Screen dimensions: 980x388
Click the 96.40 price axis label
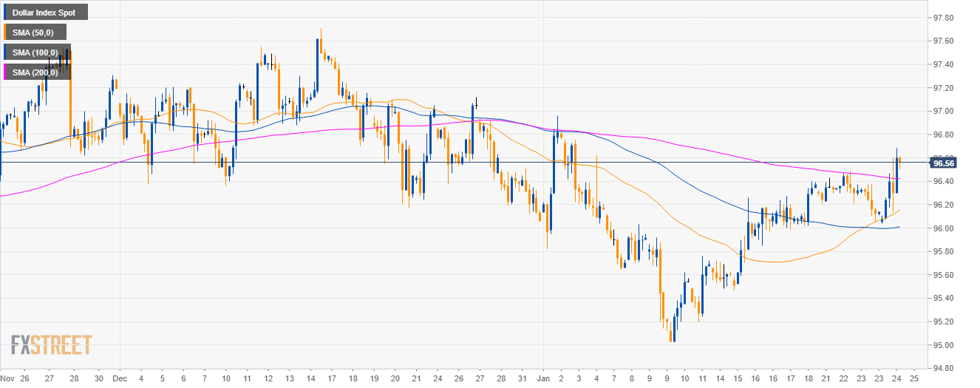pos(942,181)
